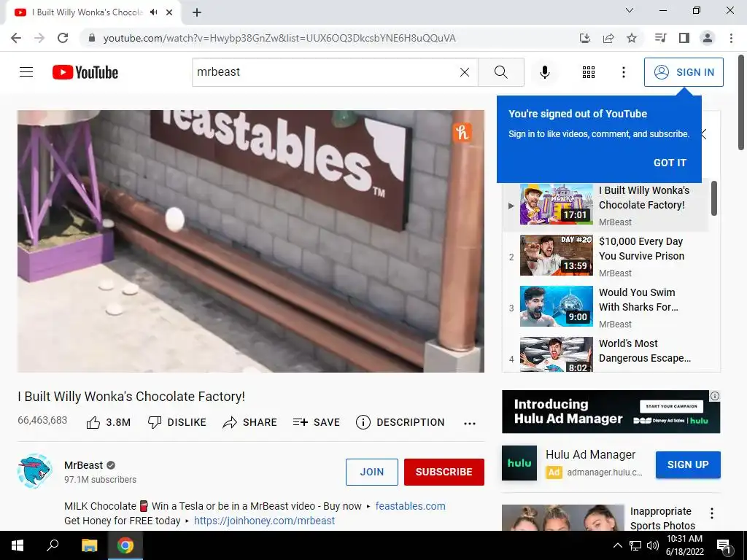Go to the YouTube home logo
This screenshot has height=560, width=747.
(x=85, y=72)
